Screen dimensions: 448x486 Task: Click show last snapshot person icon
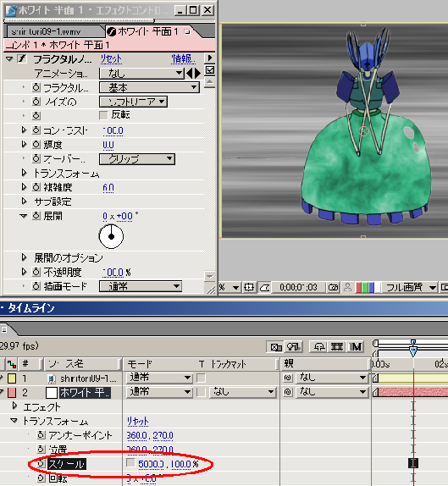pos(347,287)
